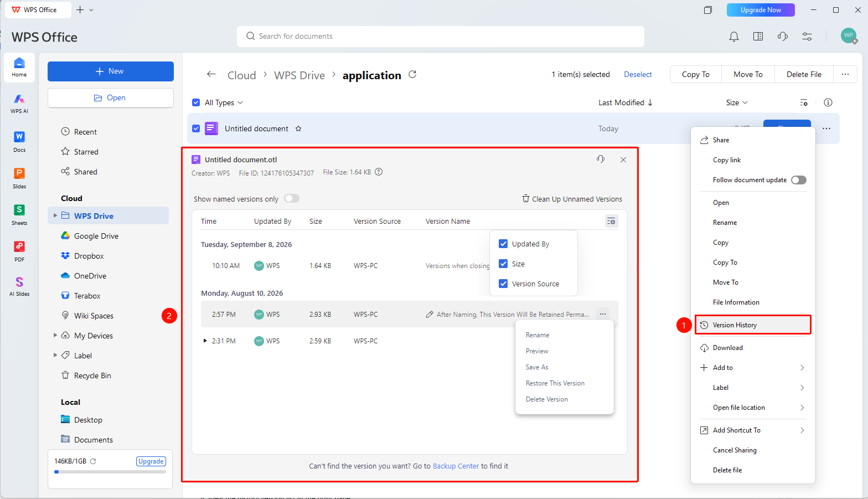Open the Backup Center link
The image size is (868, 499).
point(456,466)
